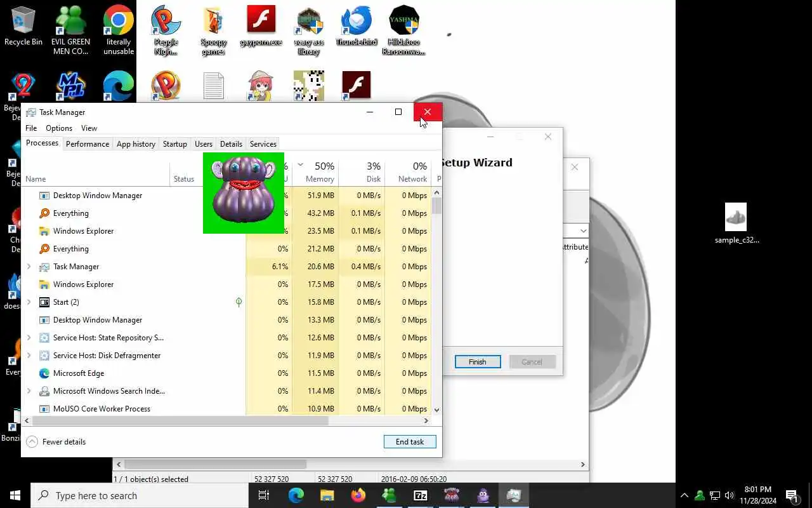The height and width of the screenshot is (508, 812).
Task: Click the End task button
Action: tap(410, 442)
